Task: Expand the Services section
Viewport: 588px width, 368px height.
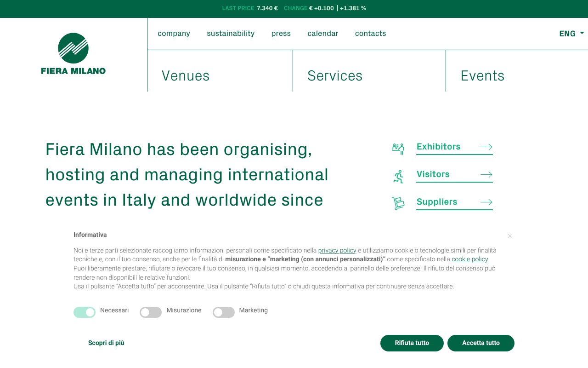Action: pyautogui.click(x=335, y=76)
